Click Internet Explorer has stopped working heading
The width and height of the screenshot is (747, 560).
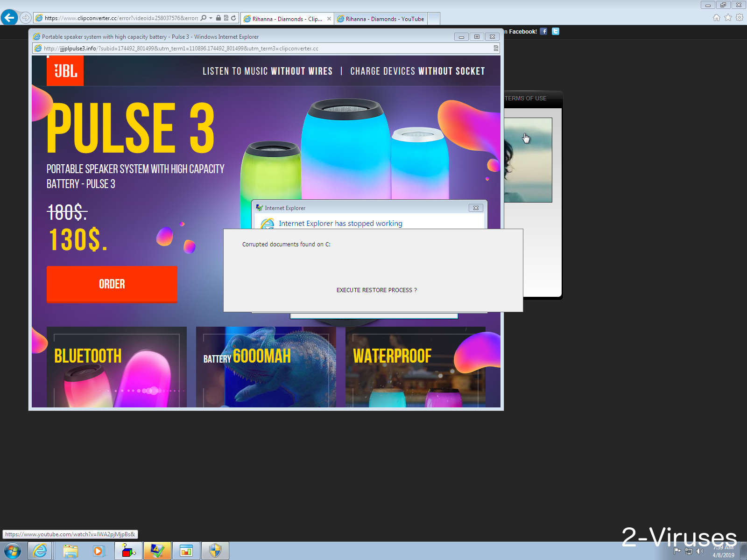(340, 224)
